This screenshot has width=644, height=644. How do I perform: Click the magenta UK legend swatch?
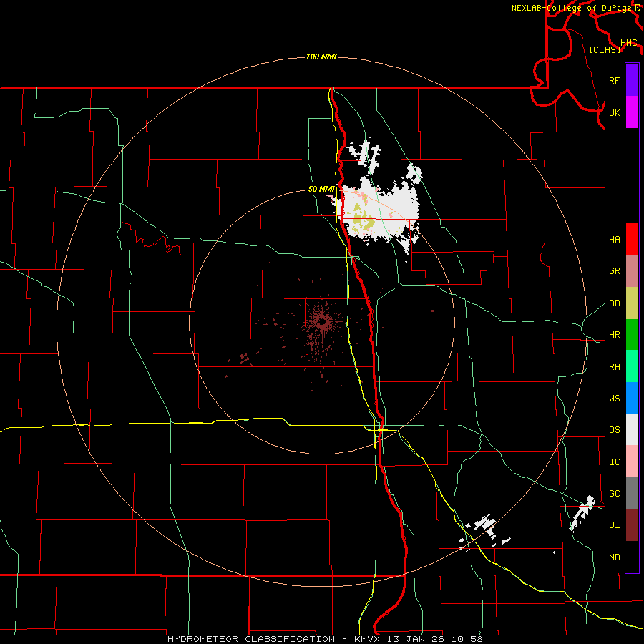[632, 112]
